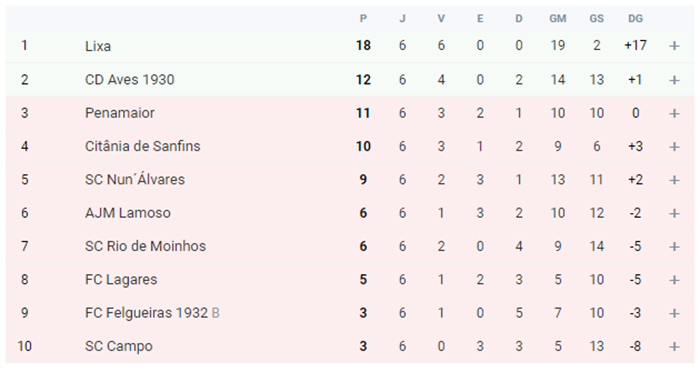This screenshot has width=700, height=372.
Task: Select the Penamaior team name
Action: point(120,113)
